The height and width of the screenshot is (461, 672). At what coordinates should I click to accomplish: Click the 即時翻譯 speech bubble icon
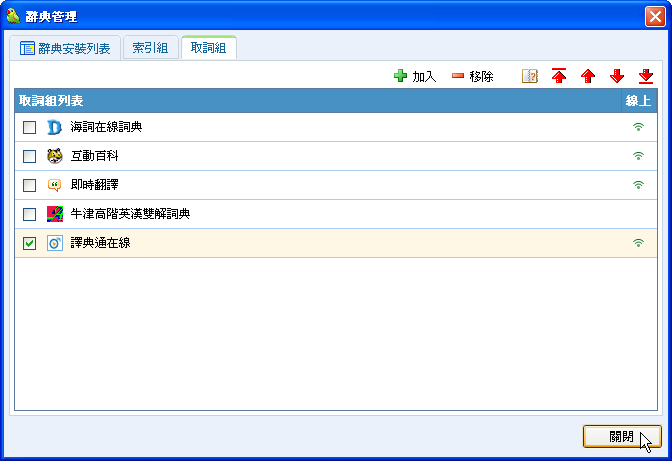(54, 185)
